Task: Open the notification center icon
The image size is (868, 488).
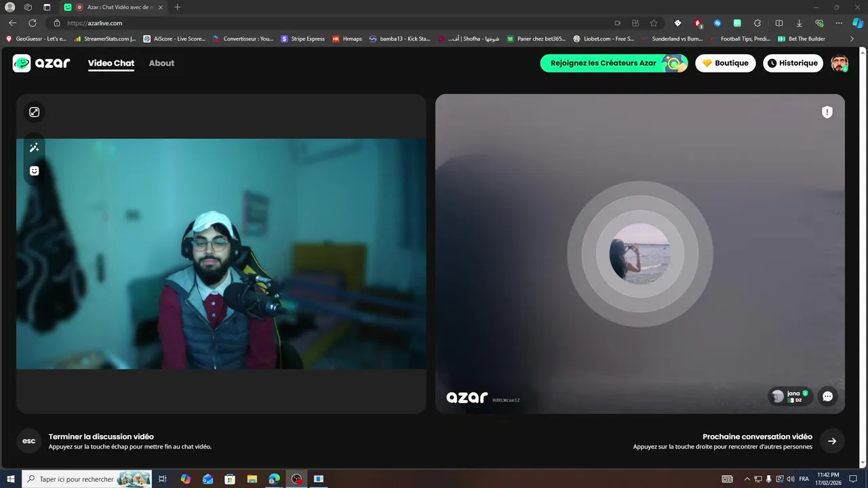Action: [853, 479]
